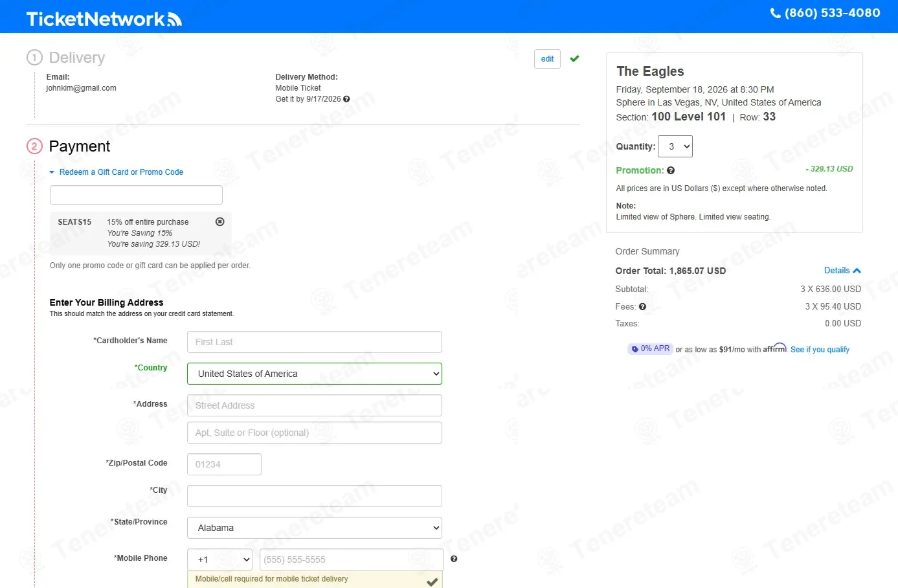Open the State/Province dropdown showing Alabama
The width and height of the screenshot is (898, 588).
coord(315,528)
